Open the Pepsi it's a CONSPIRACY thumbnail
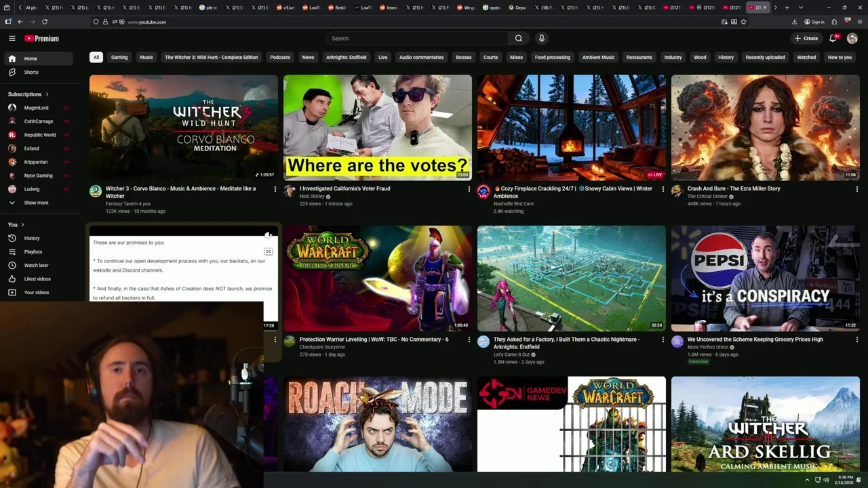868x488 pixels. coord(765,278)
